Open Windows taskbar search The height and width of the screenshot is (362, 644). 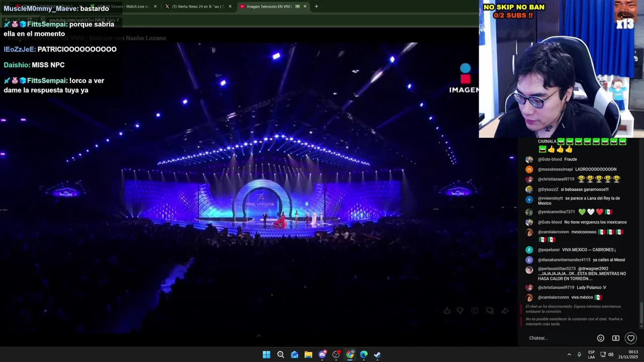click(281, 354)
